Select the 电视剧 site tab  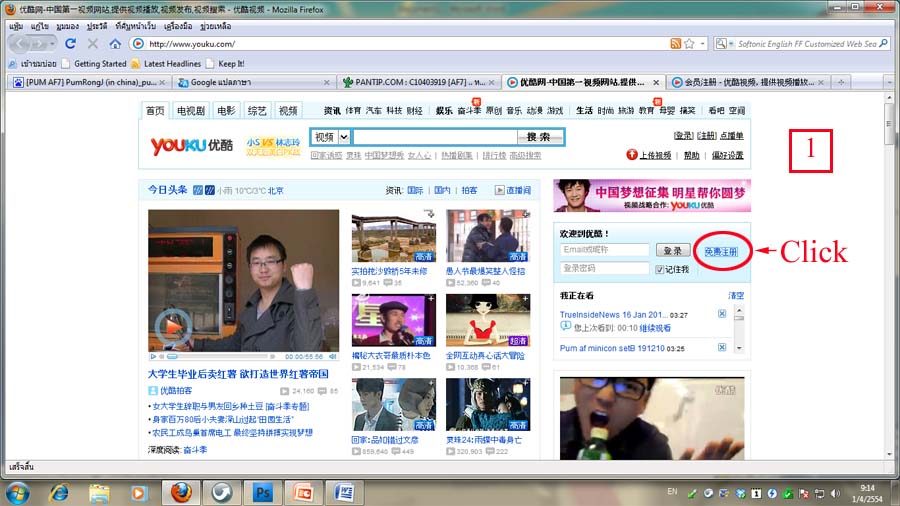click(191, 111)
